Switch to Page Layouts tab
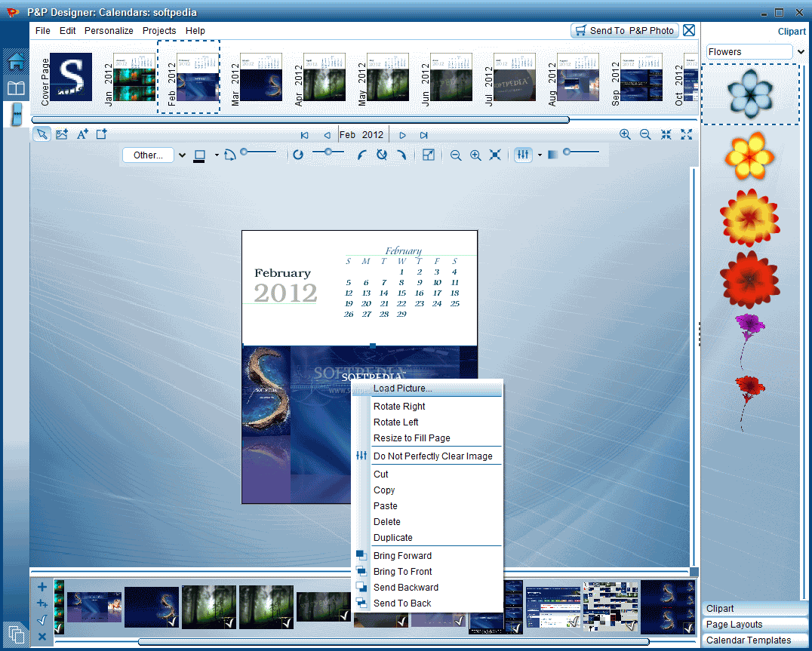This screenshot has width=812, height=651. tap(755, 625)
